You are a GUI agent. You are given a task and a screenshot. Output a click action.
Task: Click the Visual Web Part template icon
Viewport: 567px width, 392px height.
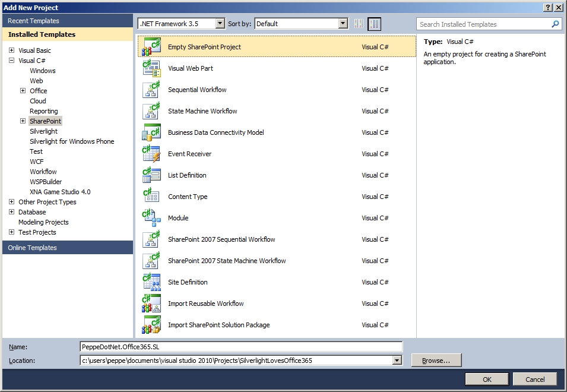(x=151, y=68)
